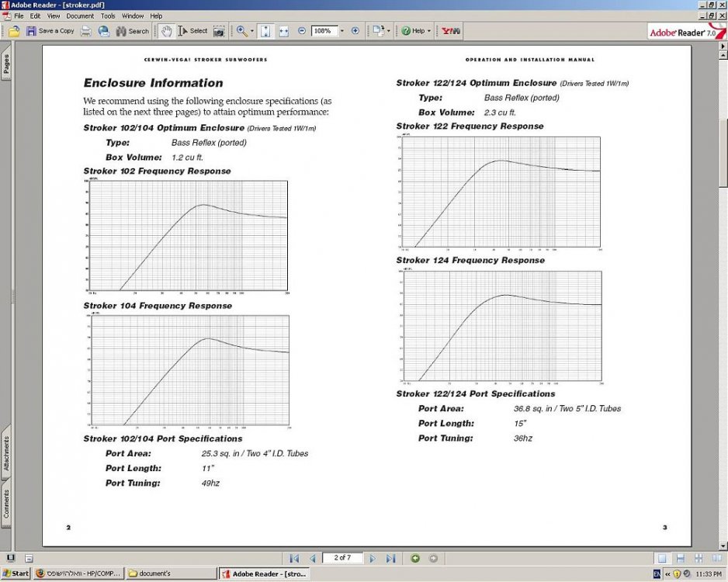Select the Zoom In magnifier tool
Image resolution: width=728 pixels, height=582 pixels.
[241, 31]
